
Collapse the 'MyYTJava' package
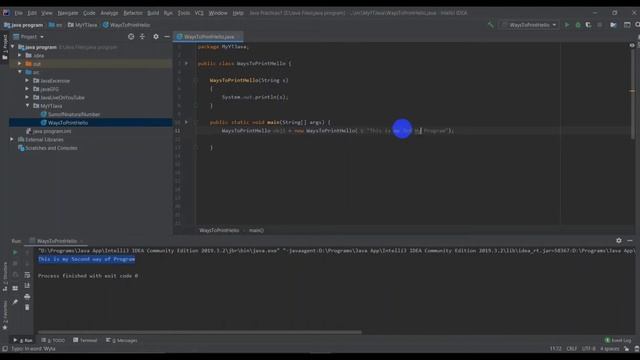[x=27, y=105]
